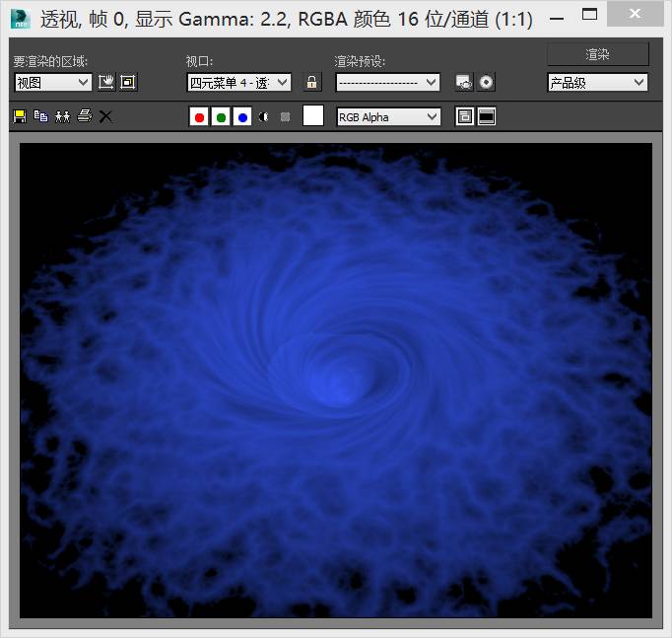Viewport: 672px width, 638px height.
Task: Open the render setup icon
Action: point(464,83)
